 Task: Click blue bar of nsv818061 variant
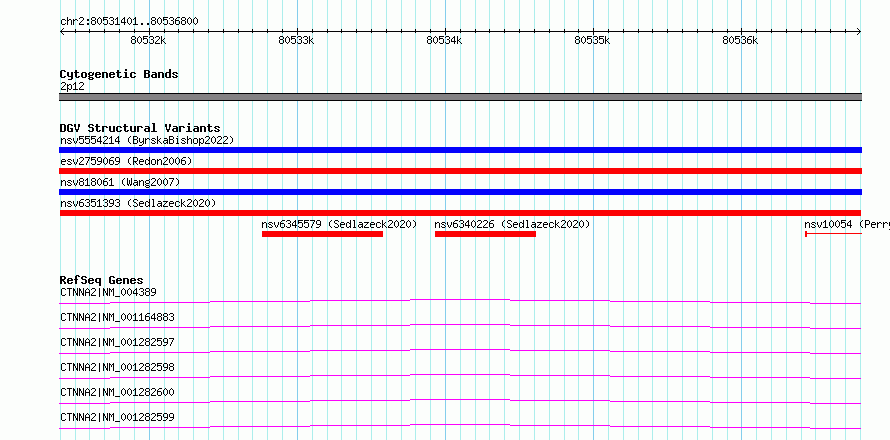(x=460, y=192)
